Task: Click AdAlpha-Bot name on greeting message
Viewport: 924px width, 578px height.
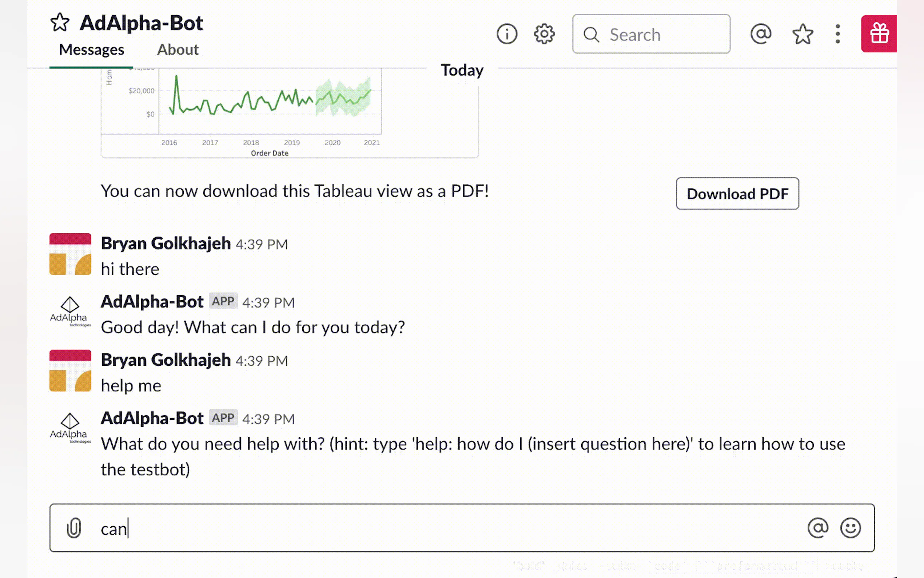Action: tap(152, 302)
